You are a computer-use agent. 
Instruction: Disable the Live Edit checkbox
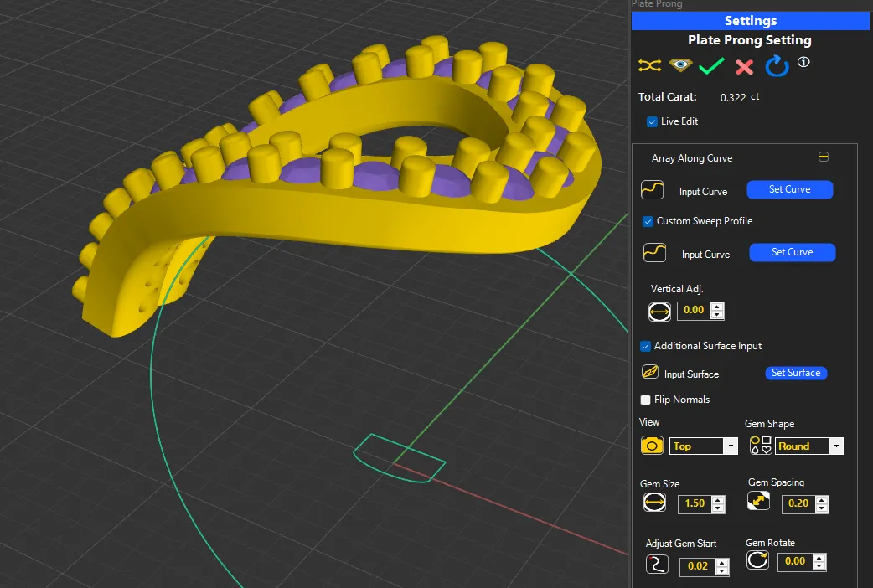(x=653, y=121)
